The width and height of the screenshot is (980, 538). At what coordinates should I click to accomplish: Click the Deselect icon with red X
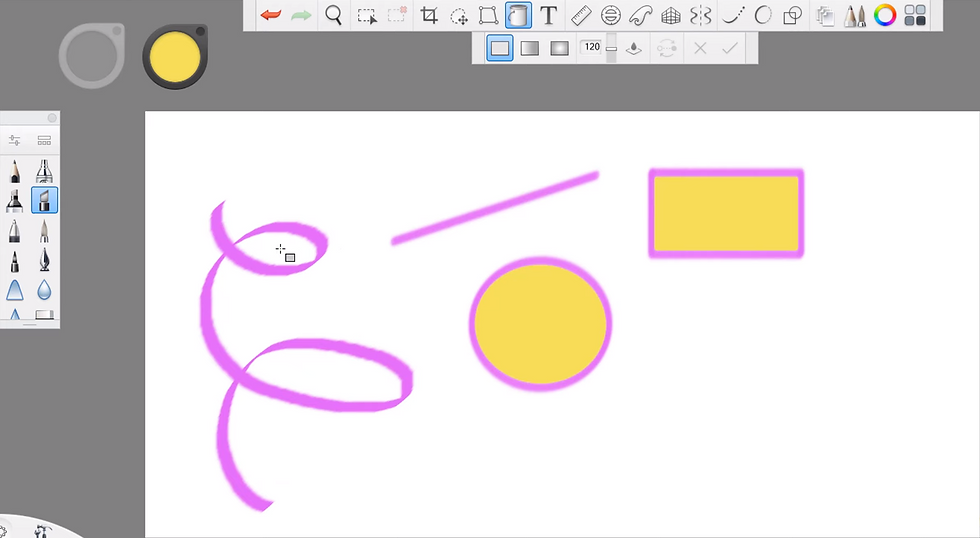(397, 15)
